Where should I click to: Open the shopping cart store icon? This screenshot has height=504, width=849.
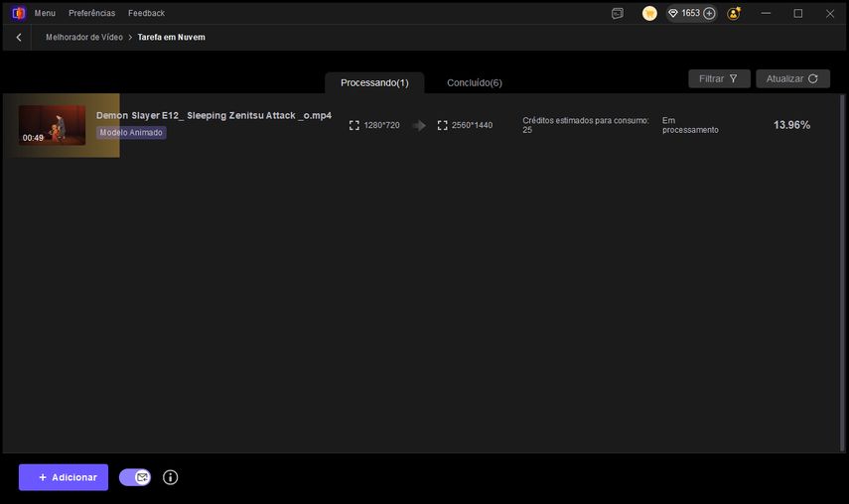[x=649, y=14]
